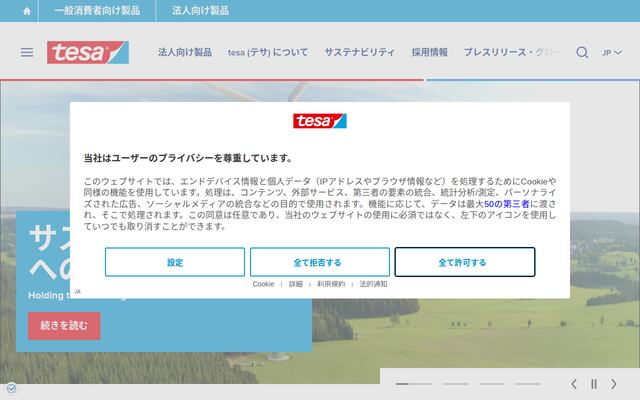Pause the slideshow
Image resolution: width=640 pixels, height=400 pixels.
point(594,384)
